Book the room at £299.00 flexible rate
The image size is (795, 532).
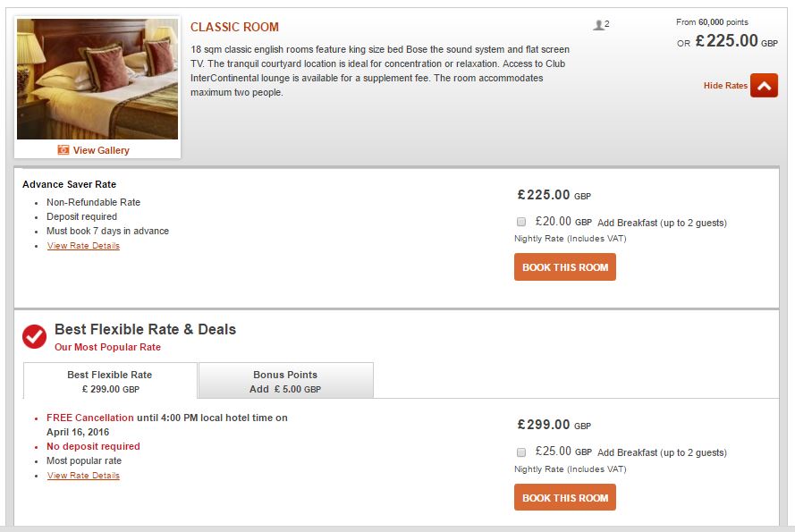(x=564, y=498)
